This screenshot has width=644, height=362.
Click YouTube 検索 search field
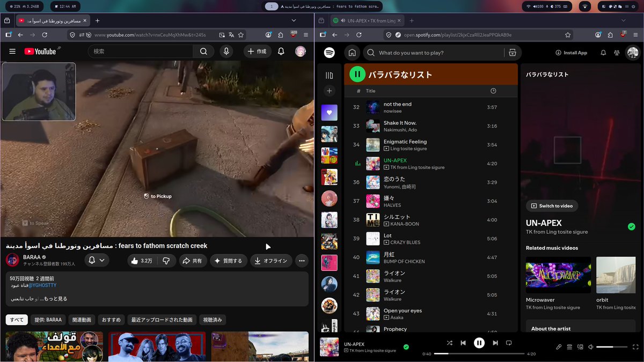pos(141,51)
